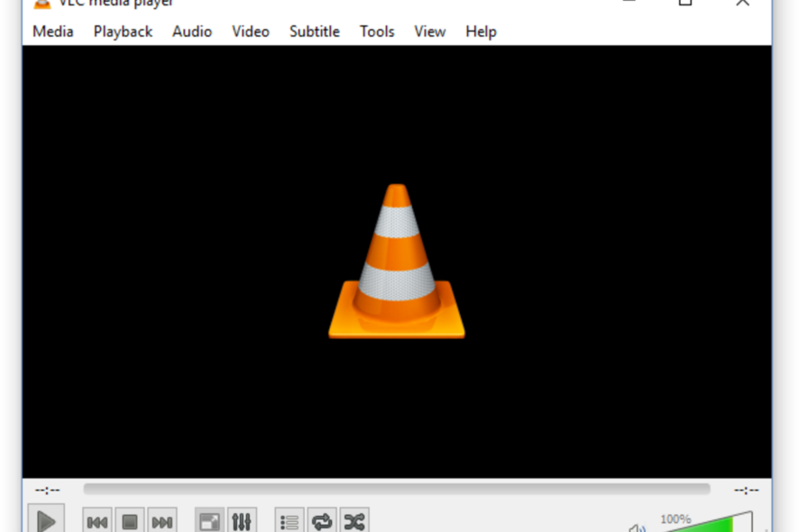Start playback with the Play button

pos(46,518)
